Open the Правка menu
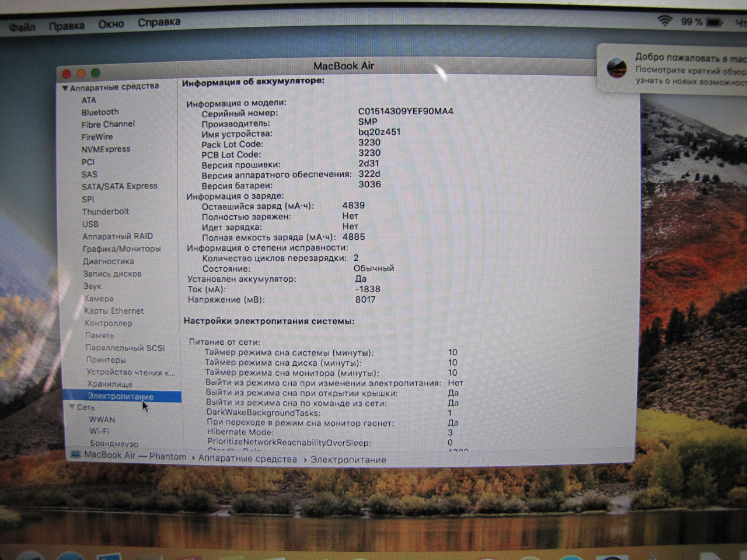The width and height of the screenshot is (747, 560). click(x=67, y=26)
